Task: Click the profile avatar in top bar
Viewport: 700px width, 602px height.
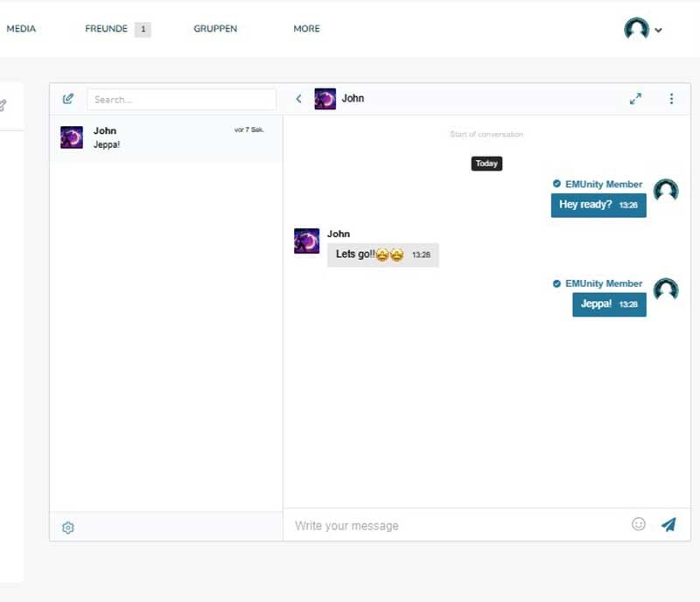Action: click(636, 29)
